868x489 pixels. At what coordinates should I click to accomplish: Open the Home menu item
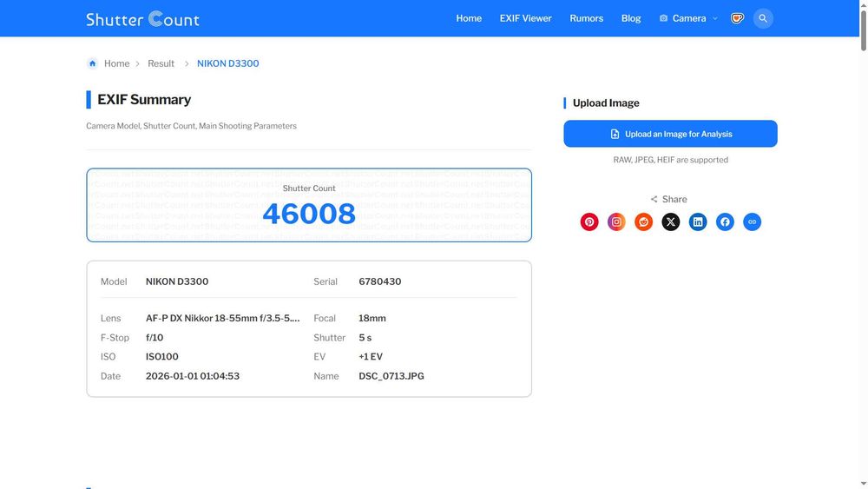469,18
